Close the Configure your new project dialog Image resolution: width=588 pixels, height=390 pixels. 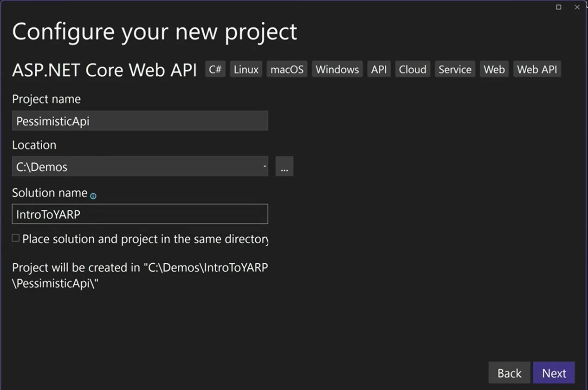[x=578, y=7]
